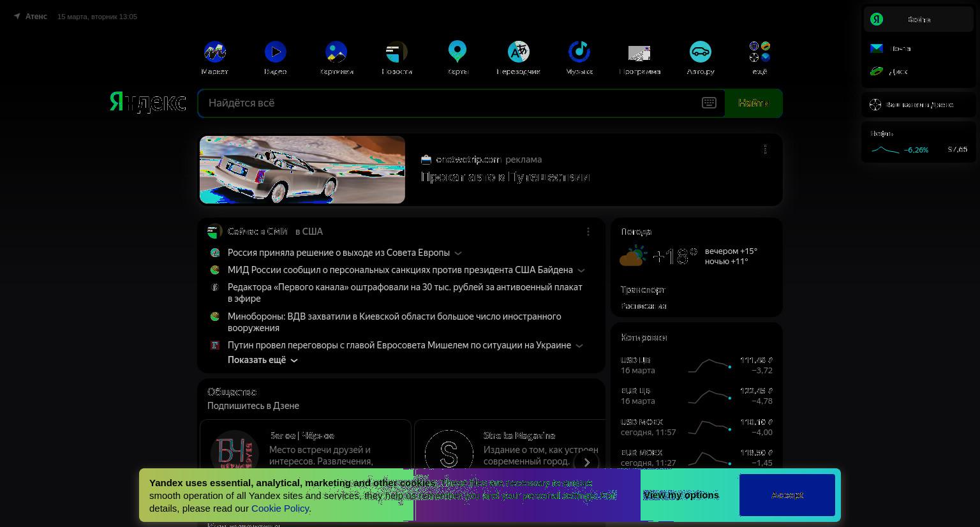Click the Яндекс logo

147,102
